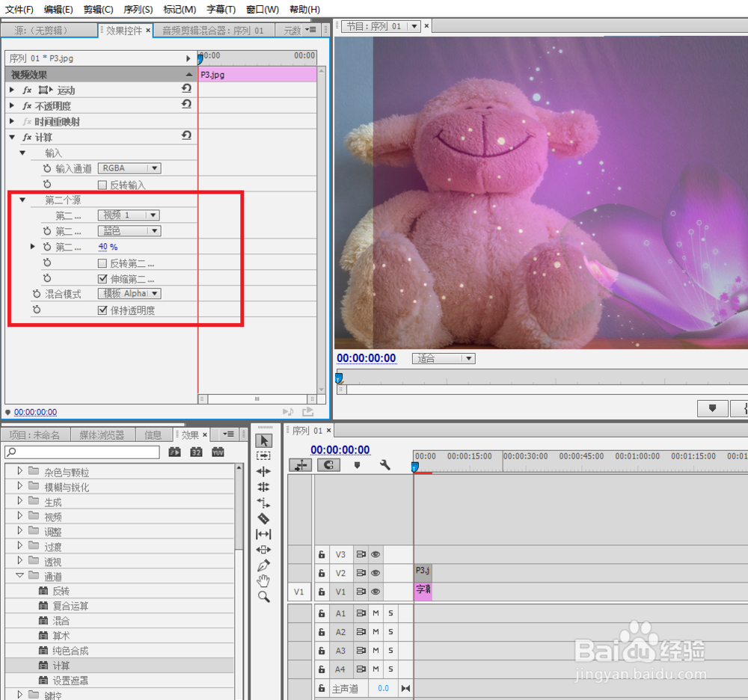
Task: Toggle animation stopwatch for 输入通道
Action: [46, 168]
